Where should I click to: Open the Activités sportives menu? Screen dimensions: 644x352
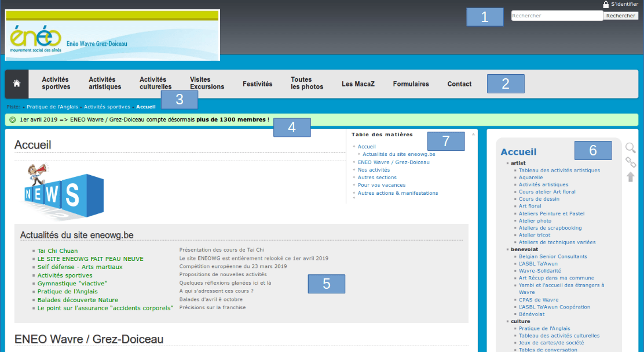pos(56,84)
